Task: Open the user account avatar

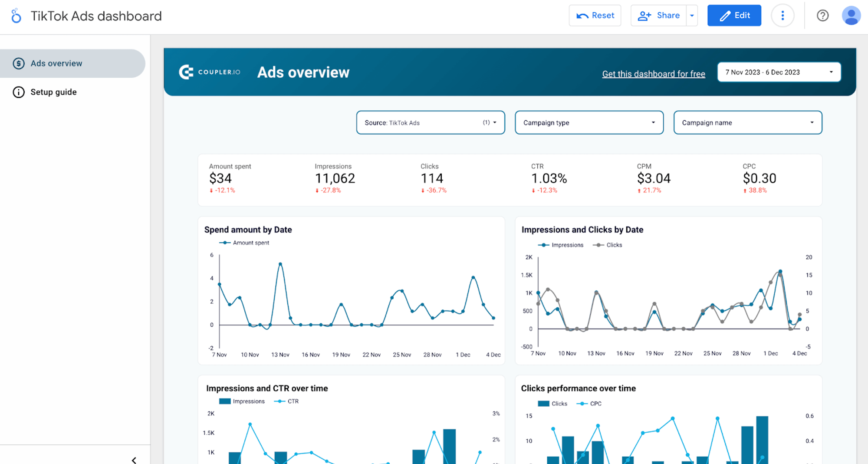Action: [851, 16]
